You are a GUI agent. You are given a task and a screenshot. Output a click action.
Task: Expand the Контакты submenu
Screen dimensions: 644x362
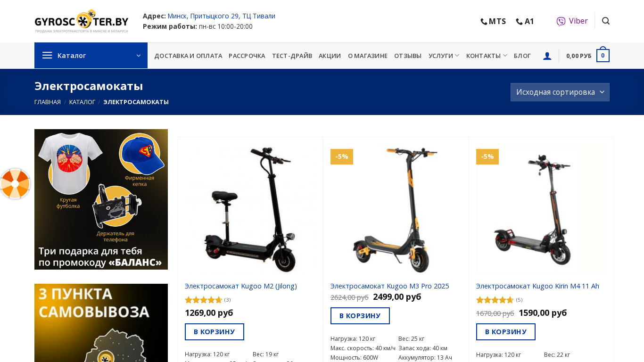coord(487,56)
